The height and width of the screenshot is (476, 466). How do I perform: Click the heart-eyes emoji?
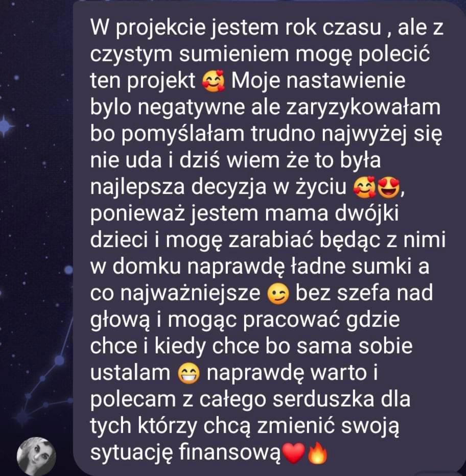389,187
